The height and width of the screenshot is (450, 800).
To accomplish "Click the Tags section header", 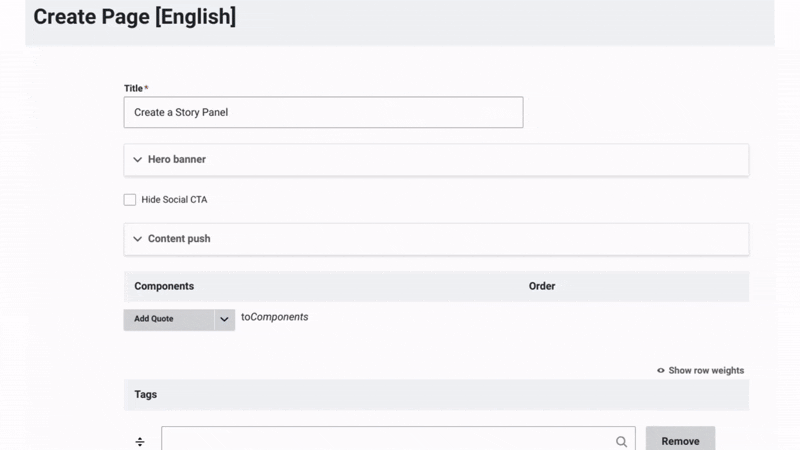I will coord(146,394).
